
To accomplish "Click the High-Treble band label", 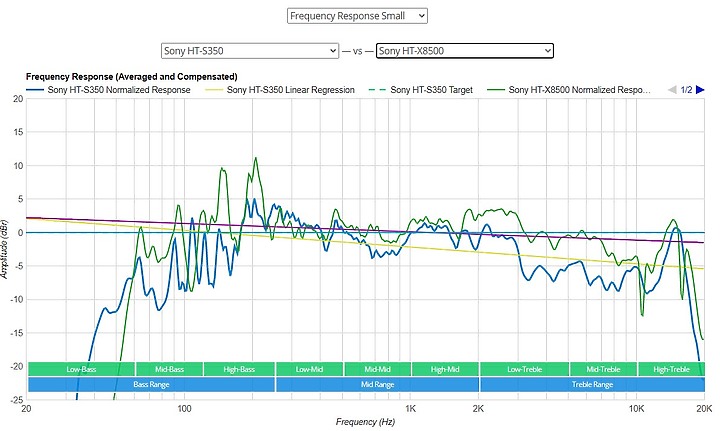I will pos(671,369).
